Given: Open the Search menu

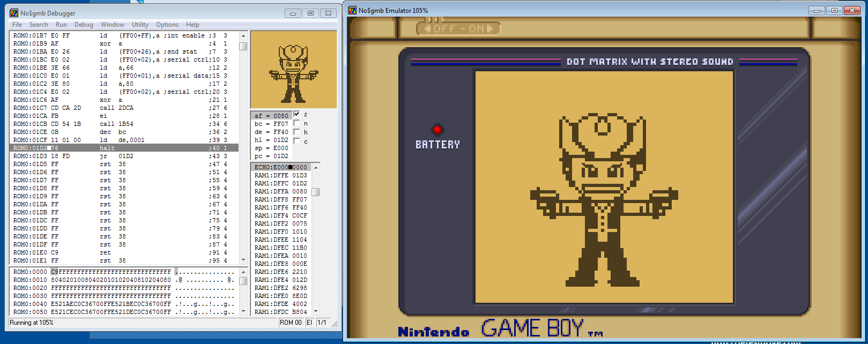Looking at the screenshot, I should tap(39, 25).
